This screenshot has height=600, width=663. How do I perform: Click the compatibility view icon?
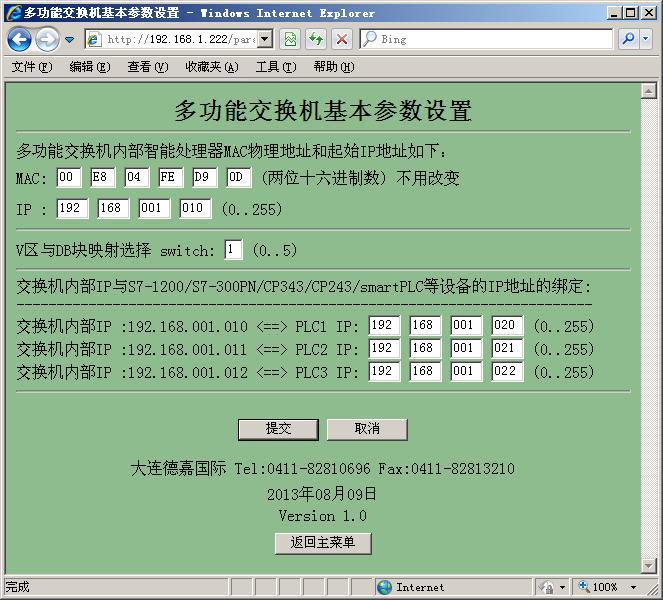290,40
